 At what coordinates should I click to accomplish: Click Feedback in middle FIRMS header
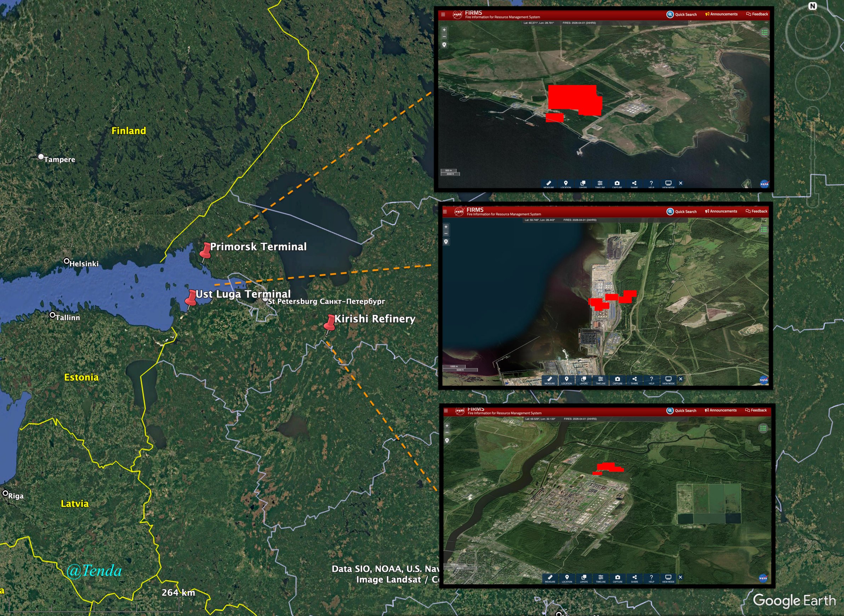coord(757,211)
